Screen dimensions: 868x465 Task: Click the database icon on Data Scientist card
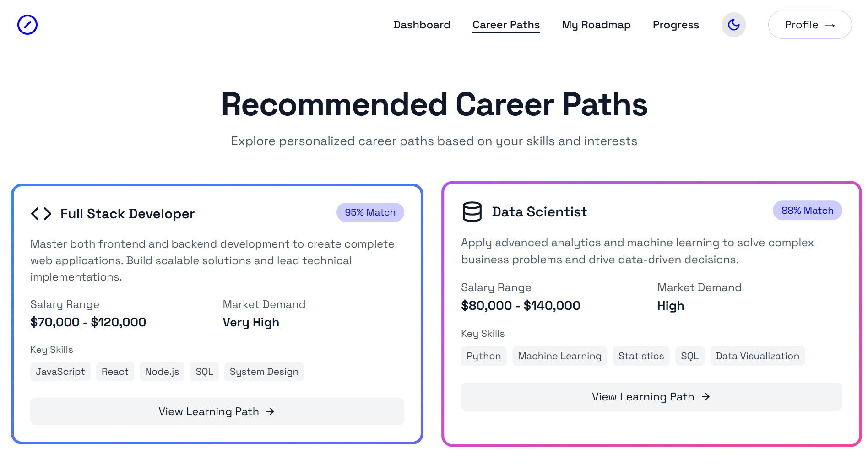pyautogui.click(x=472, y=212)
